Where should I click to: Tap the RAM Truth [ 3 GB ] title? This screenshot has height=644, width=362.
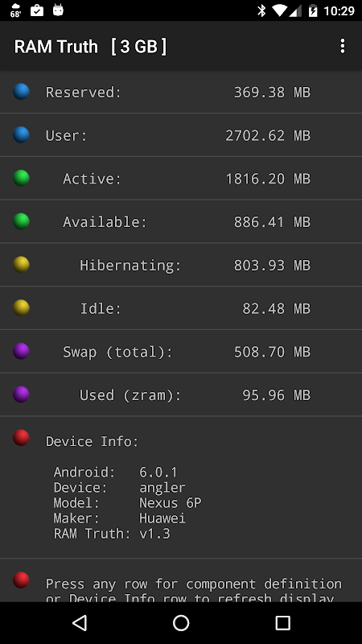(x=90, y=47)
